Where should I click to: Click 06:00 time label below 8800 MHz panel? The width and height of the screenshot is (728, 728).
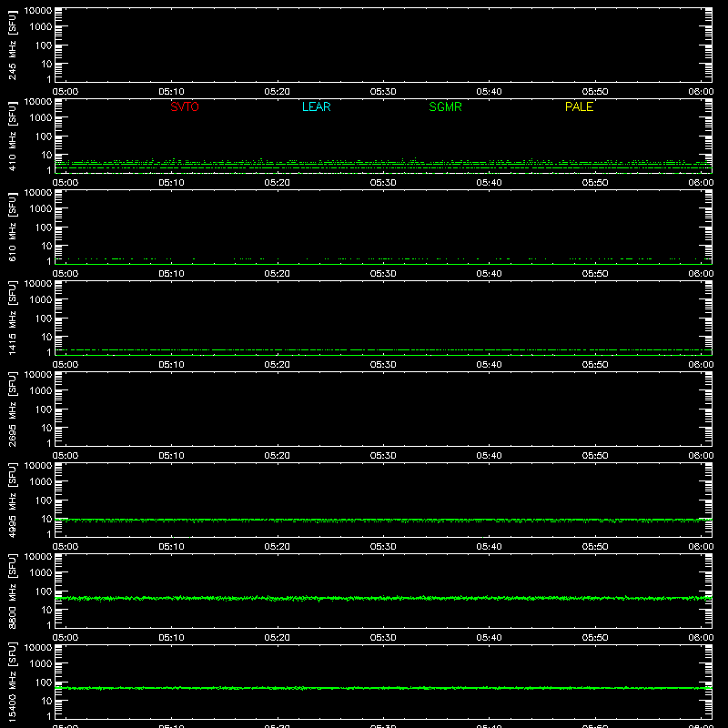[701, 638]
